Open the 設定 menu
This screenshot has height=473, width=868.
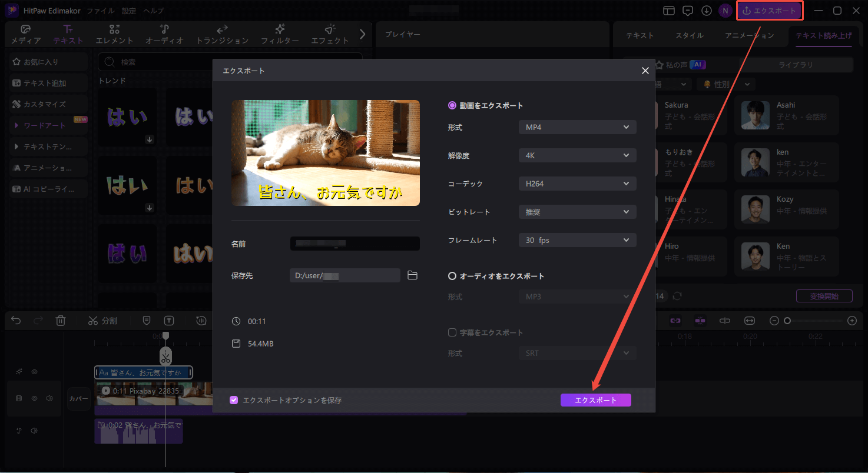129,11
